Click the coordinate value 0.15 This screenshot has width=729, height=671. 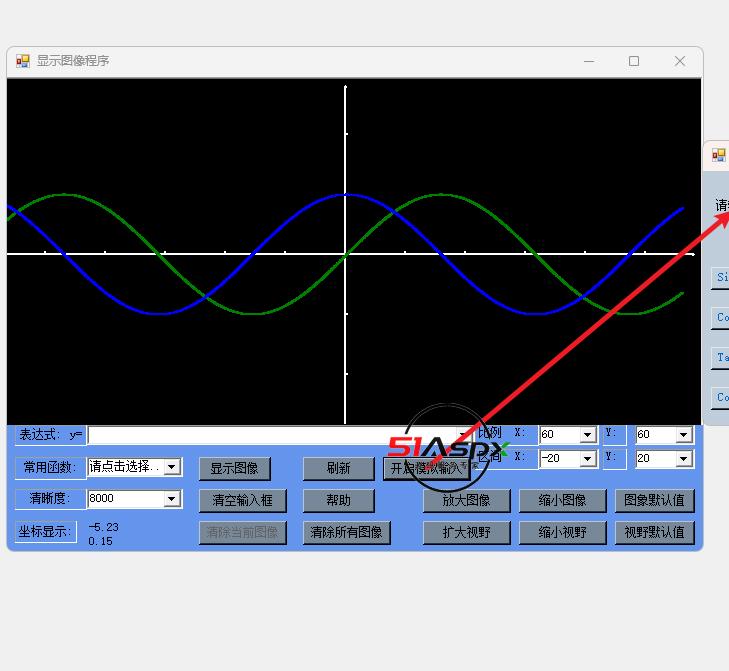pyautogui.click(x=100, y=541)
